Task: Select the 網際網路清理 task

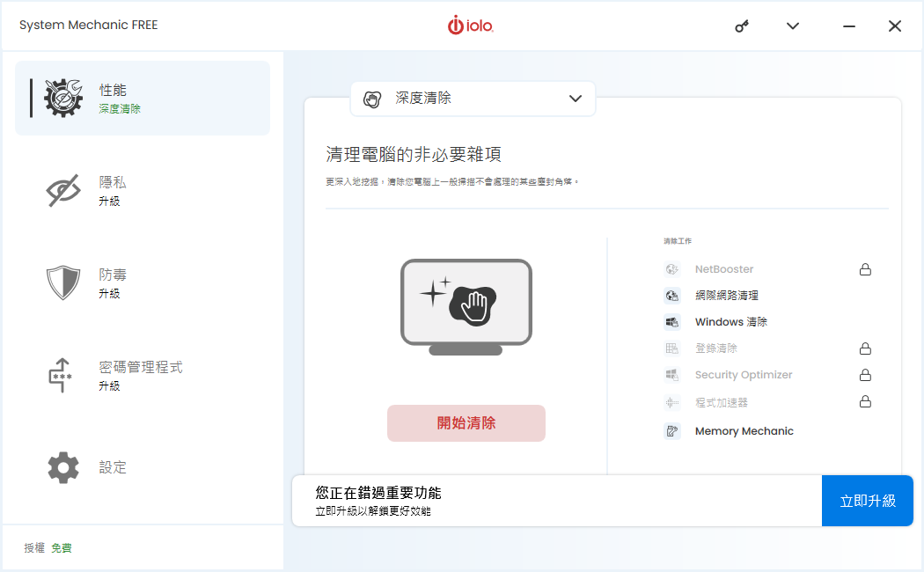Action: point(726,296)
